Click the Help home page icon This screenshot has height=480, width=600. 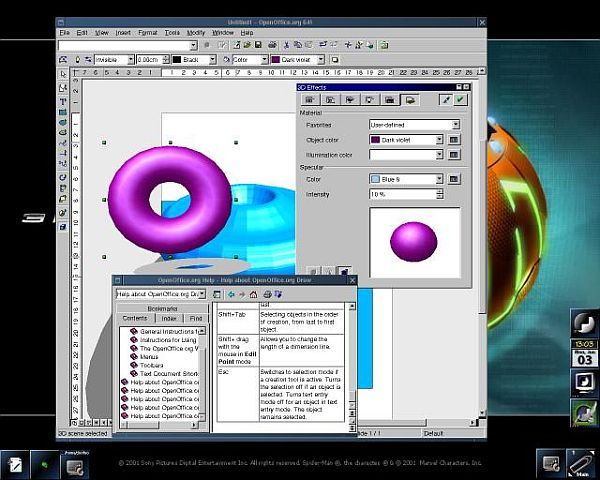click(x=253, y=294)
